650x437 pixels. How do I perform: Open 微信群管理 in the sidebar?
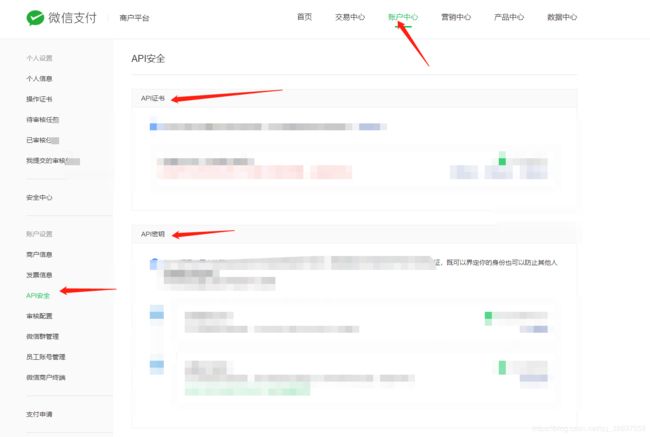(43, 336)
